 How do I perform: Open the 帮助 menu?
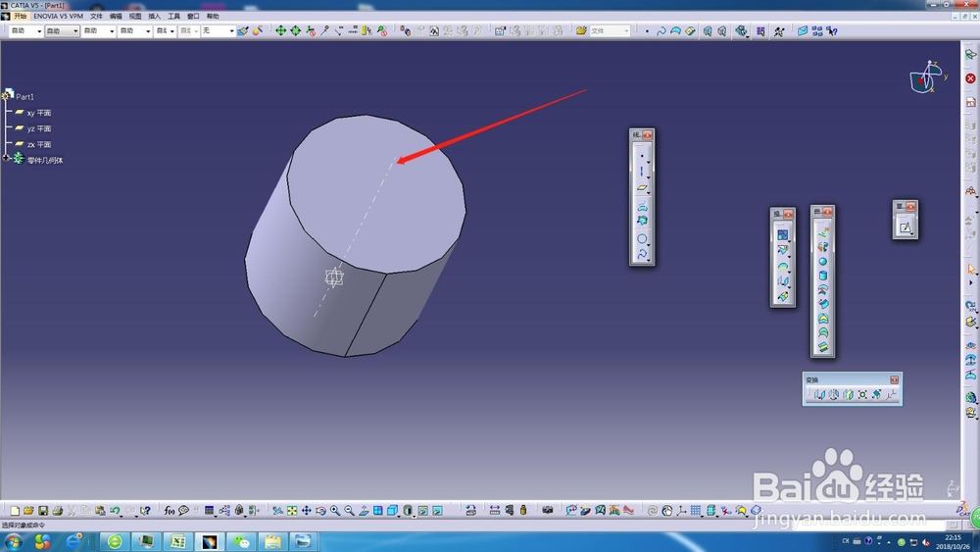tap(213, 17)
